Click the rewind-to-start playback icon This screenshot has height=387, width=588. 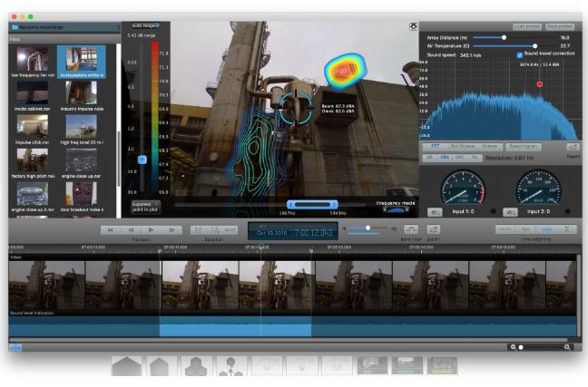[111, 230]
